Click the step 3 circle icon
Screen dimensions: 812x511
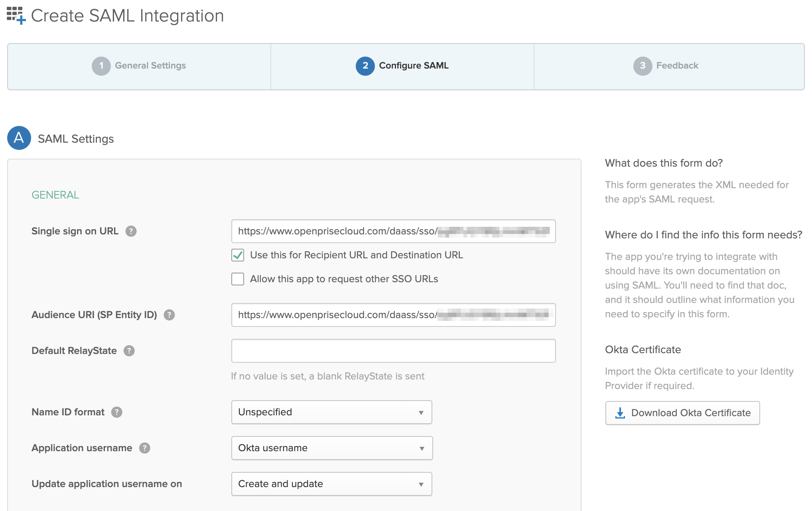(x=643, y=66)
